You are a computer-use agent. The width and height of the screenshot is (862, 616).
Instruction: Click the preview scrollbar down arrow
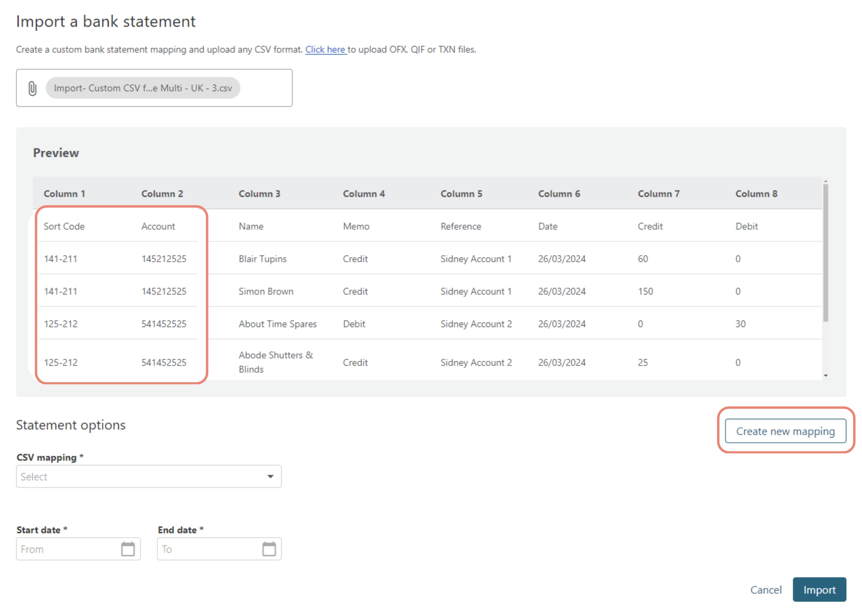826,376
